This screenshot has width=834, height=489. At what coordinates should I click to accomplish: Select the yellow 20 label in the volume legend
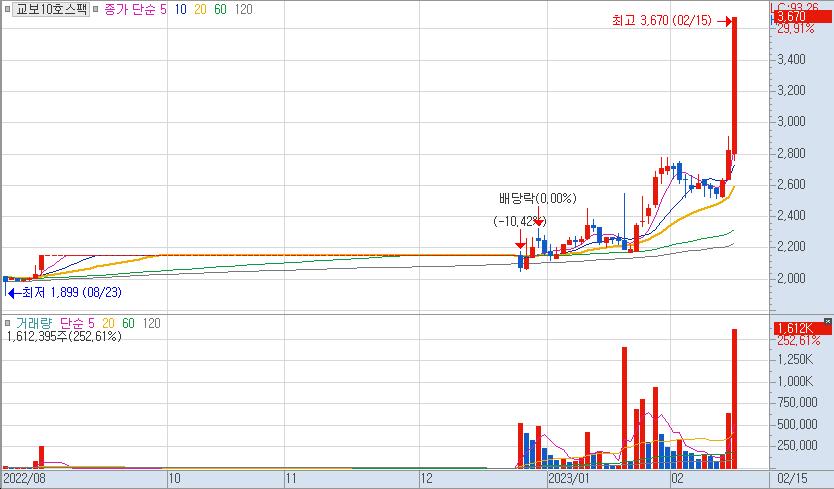tap(109, 323)
